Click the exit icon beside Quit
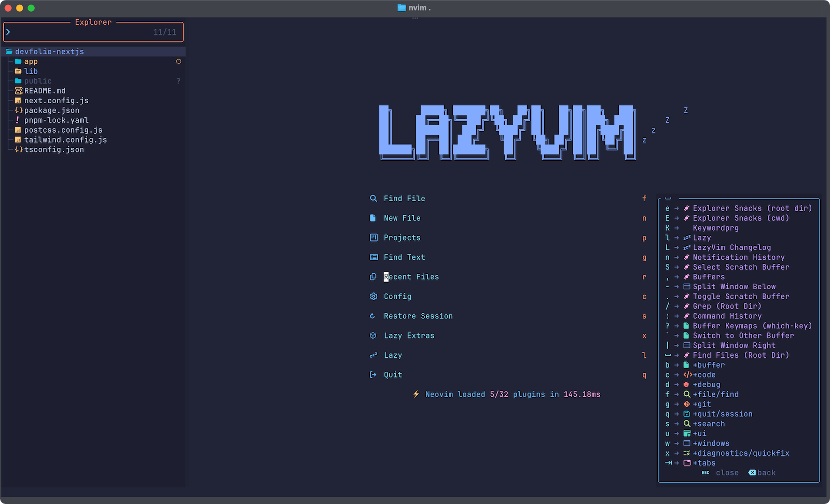830x504 pixels. 373,375
